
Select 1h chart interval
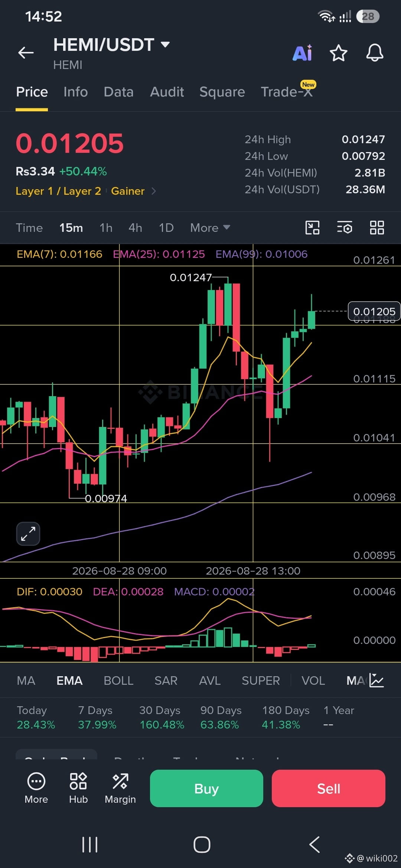point(106,227)
